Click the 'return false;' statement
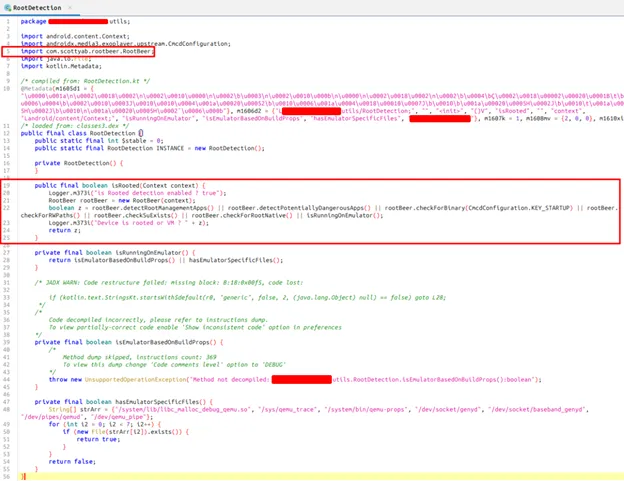 coord(72,462)
